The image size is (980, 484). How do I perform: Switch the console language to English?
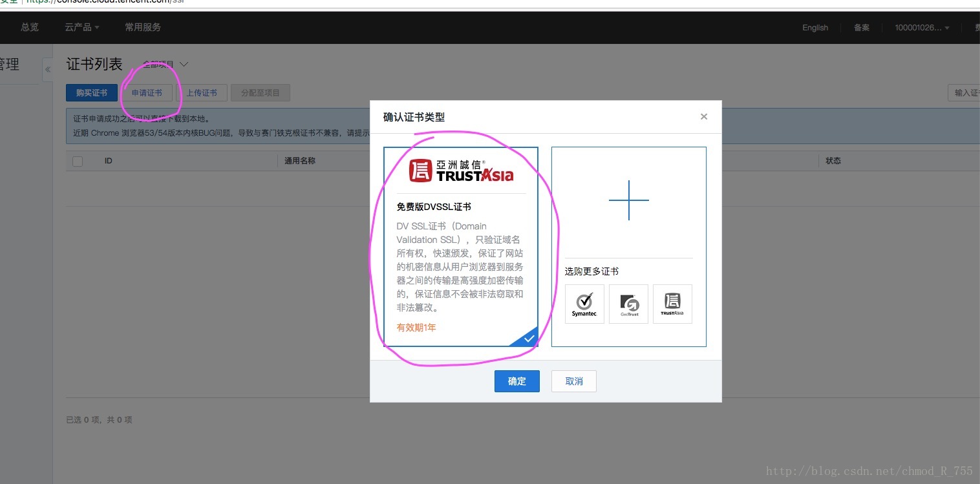815,28
